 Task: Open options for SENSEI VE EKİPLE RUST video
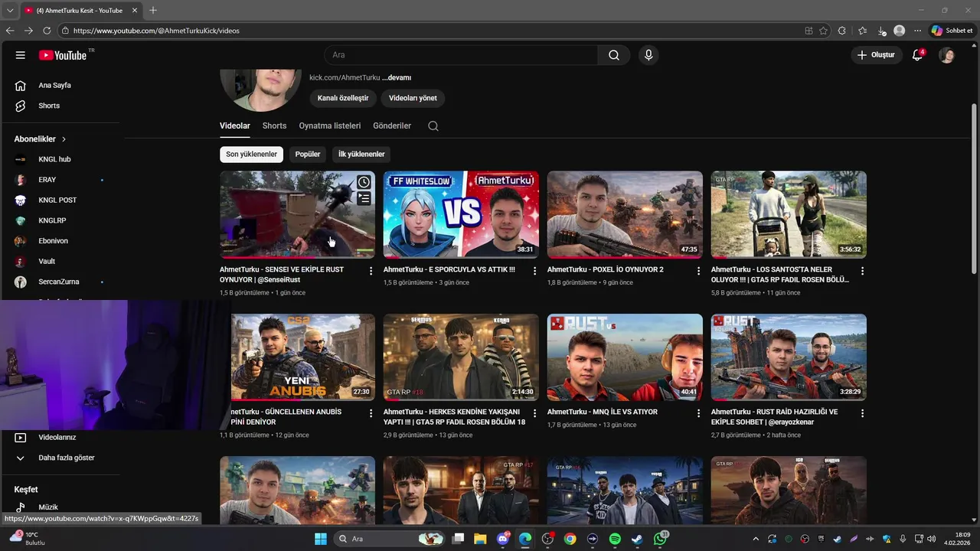coord(371,271)
